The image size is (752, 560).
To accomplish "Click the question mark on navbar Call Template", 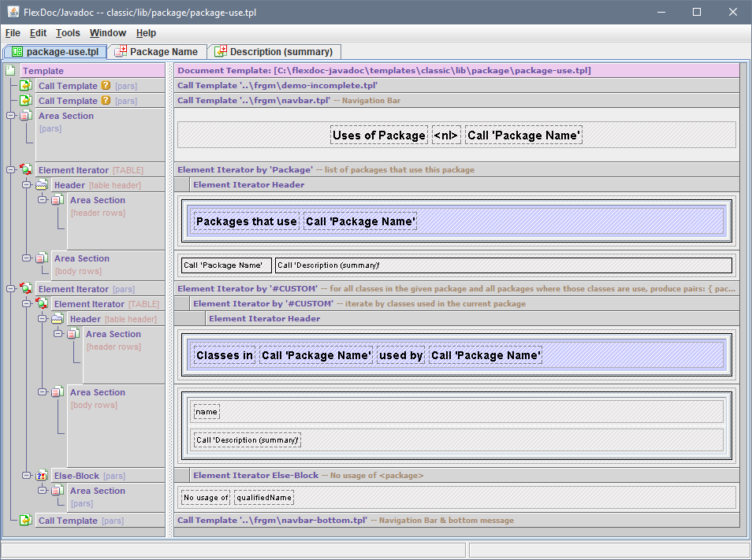I will tap(106, 101).
